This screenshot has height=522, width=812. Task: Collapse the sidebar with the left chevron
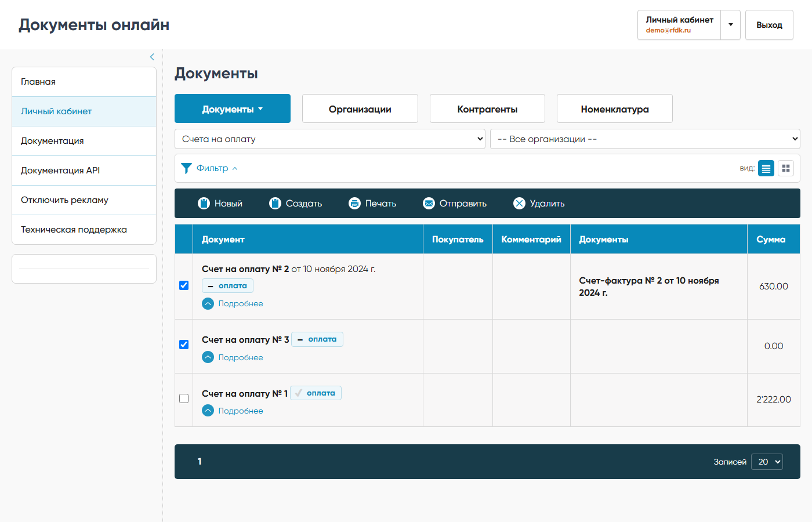click(x=152, y=57)
